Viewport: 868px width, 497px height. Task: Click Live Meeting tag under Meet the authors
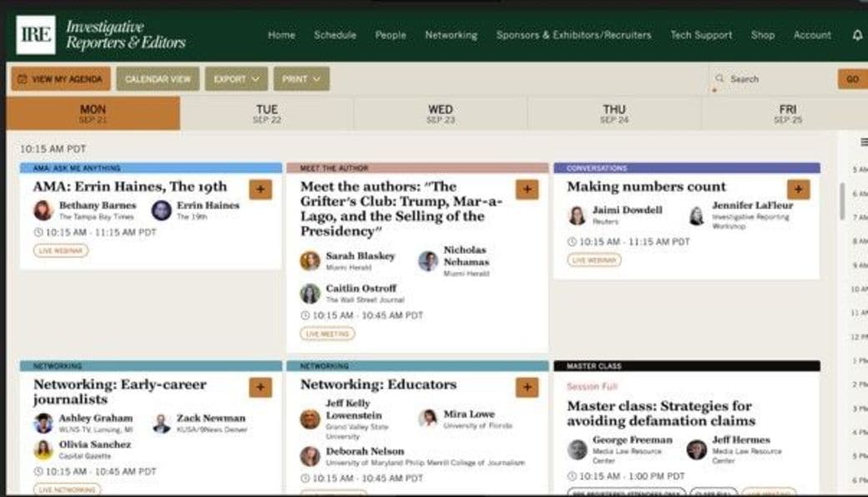[327, 333]
